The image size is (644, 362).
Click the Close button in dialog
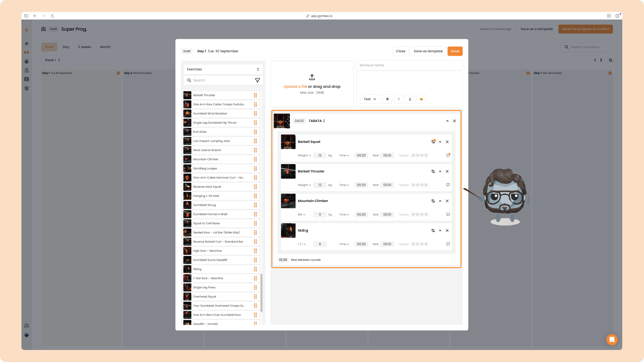tap(400, 51)
